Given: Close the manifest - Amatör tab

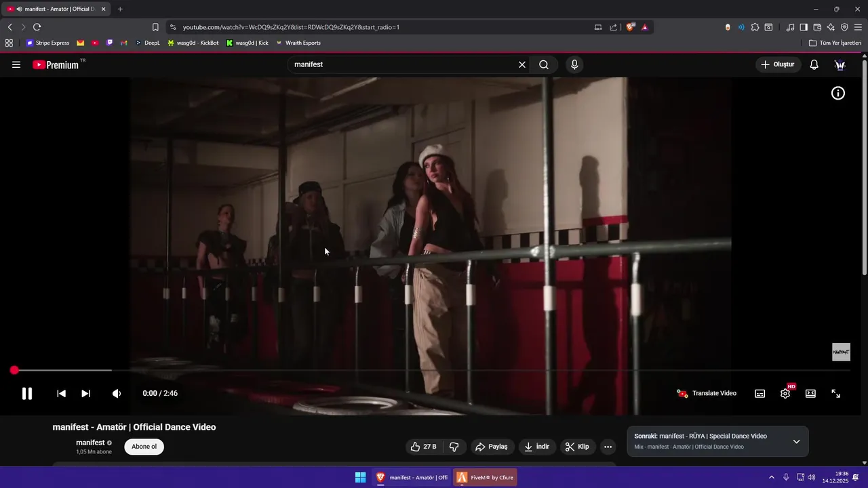Looking at the screenshot, I should (x=103, y=9).
